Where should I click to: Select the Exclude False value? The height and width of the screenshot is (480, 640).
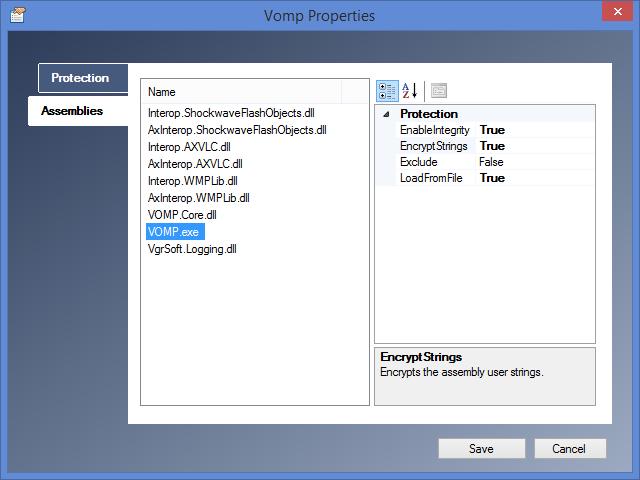coord(491,162)
